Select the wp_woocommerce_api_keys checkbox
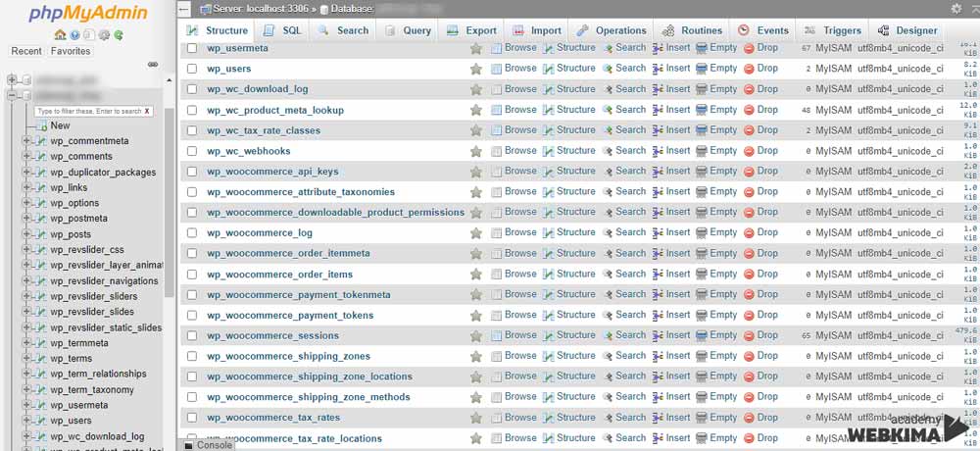980x451 pixels. 192,172
